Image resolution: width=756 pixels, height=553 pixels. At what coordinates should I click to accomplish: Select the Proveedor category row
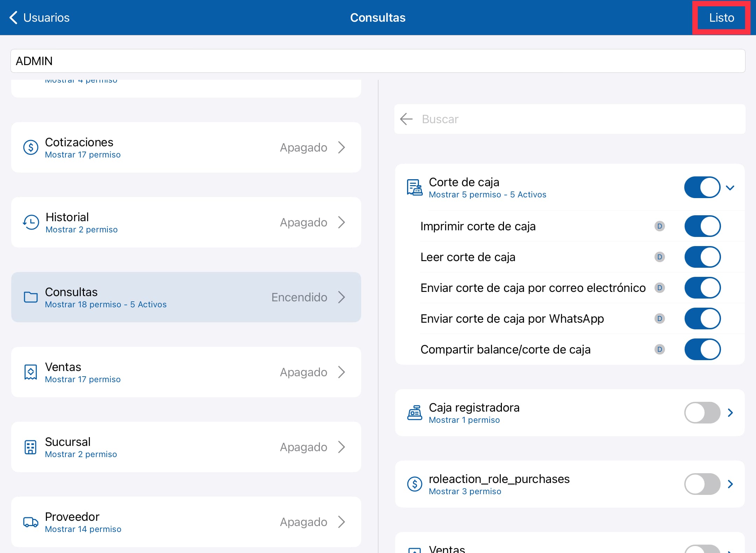[186, 522]
